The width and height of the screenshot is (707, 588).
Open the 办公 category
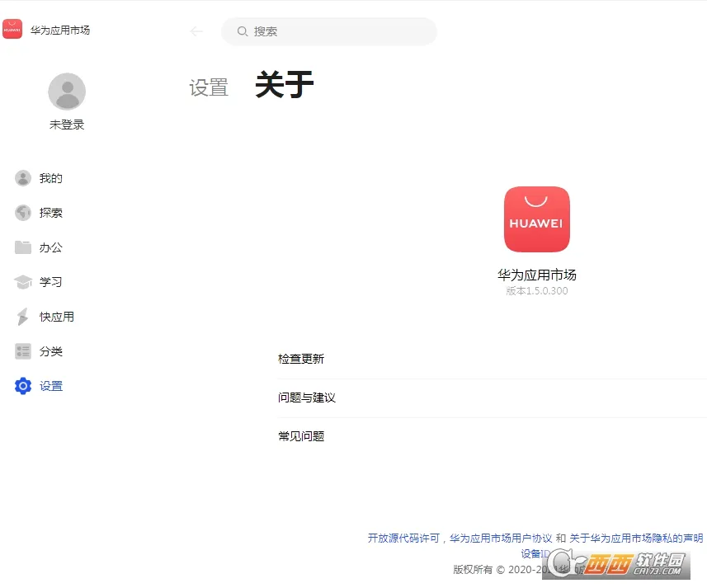tap(51, 247)
